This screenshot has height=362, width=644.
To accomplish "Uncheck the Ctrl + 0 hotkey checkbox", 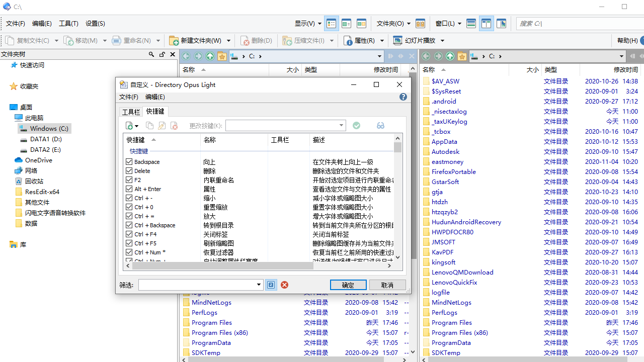I will click(129, 207).
